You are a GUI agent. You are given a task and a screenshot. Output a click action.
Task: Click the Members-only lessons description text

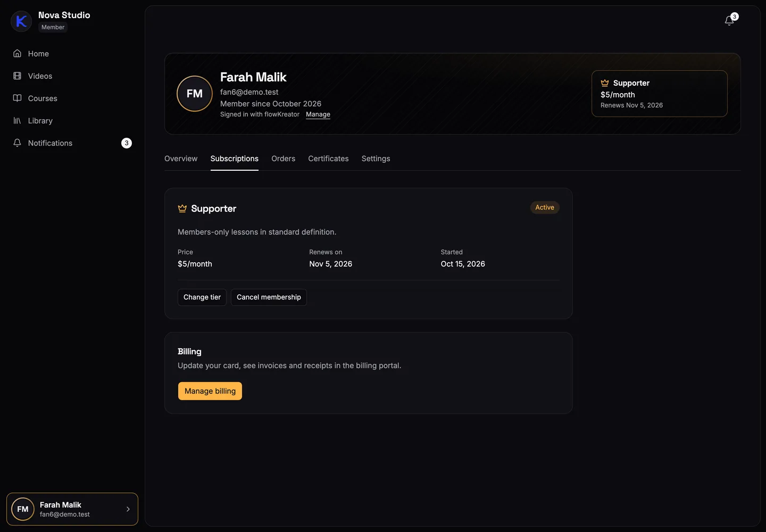pos(257,232)
